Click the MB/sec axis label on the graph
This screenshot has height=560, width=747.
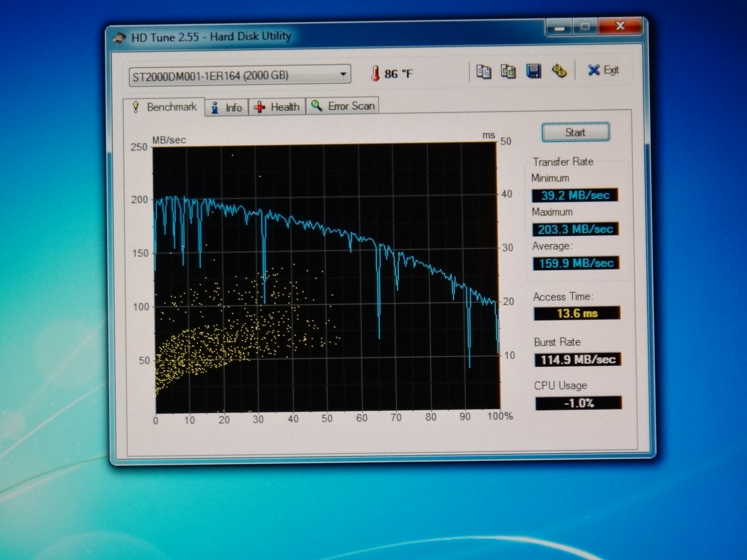[x=169, y=140]
